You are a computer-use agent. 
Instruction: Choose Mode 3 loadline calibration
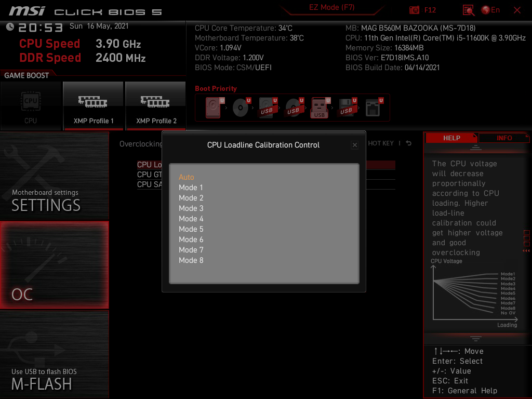click(x=191, y=208)
